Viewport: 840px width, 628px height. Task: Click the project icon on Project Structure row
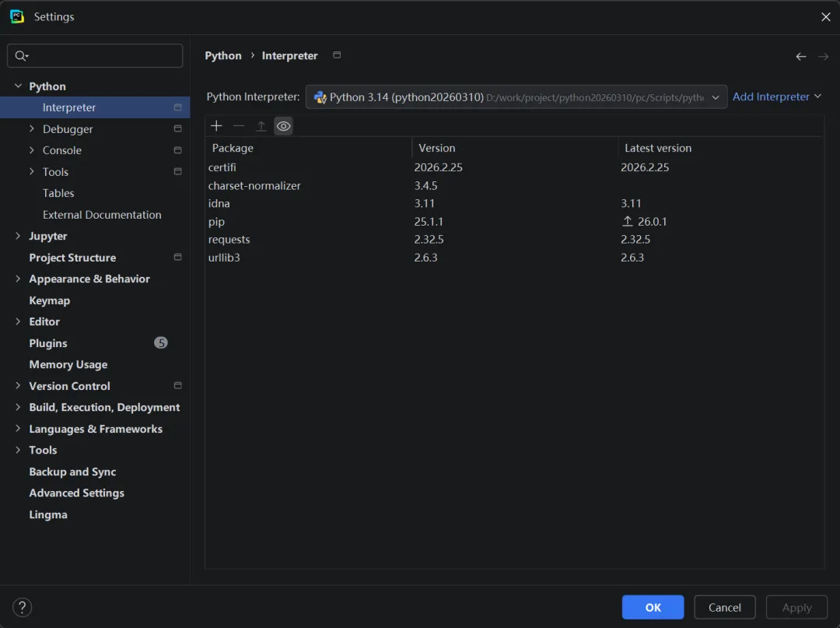(x=178, y=258)
